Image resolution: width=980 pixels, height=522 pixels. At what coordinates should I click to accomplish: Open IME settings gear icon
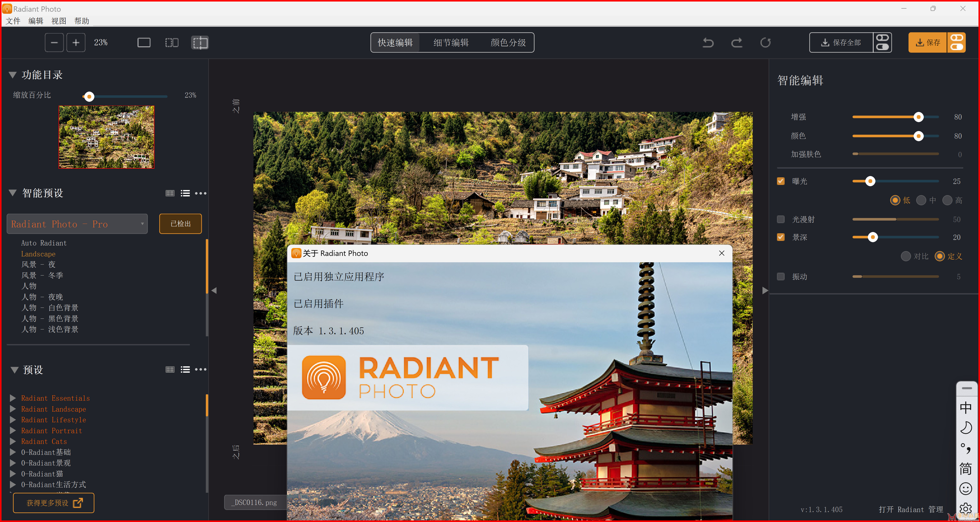[965, 509]
